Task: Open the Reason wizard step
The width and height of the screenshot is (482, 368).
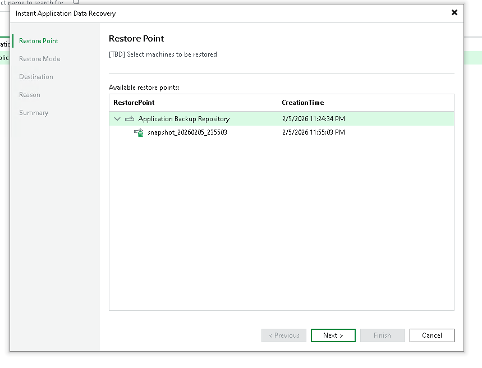Action: (30, 95)
